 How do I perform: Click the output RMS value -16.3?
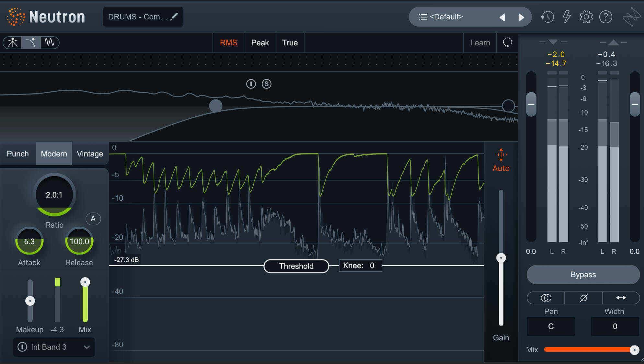[607, 63]
